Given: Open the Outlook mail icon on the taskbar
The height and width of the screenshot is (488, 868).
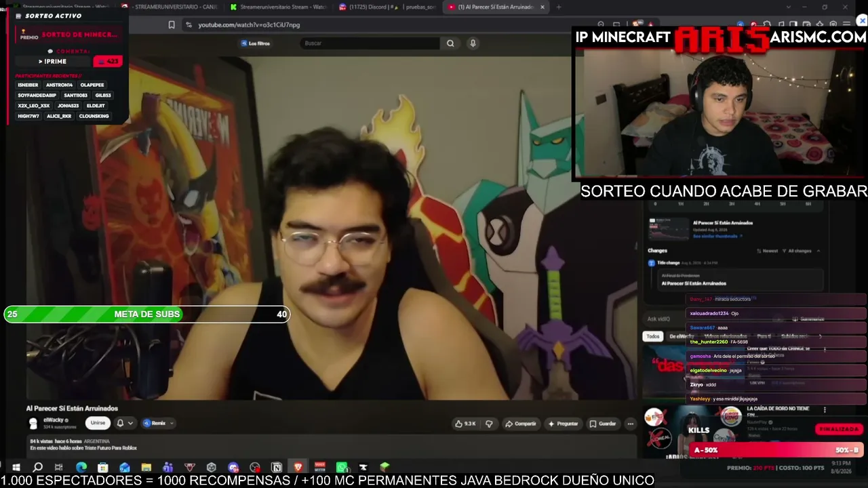Looking at the screenshot, I should [124, 467].
